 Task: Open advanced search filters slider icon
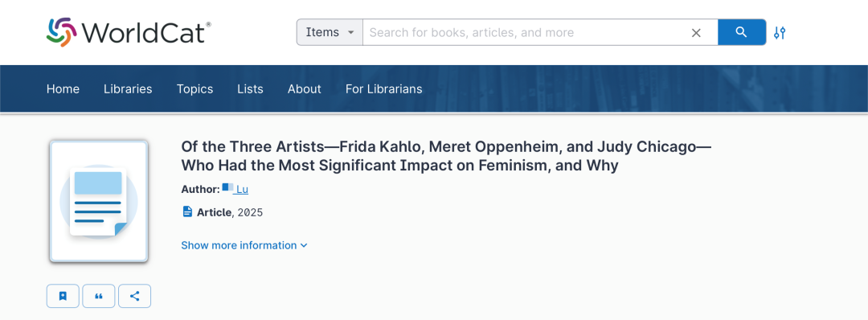click(780, 33)
